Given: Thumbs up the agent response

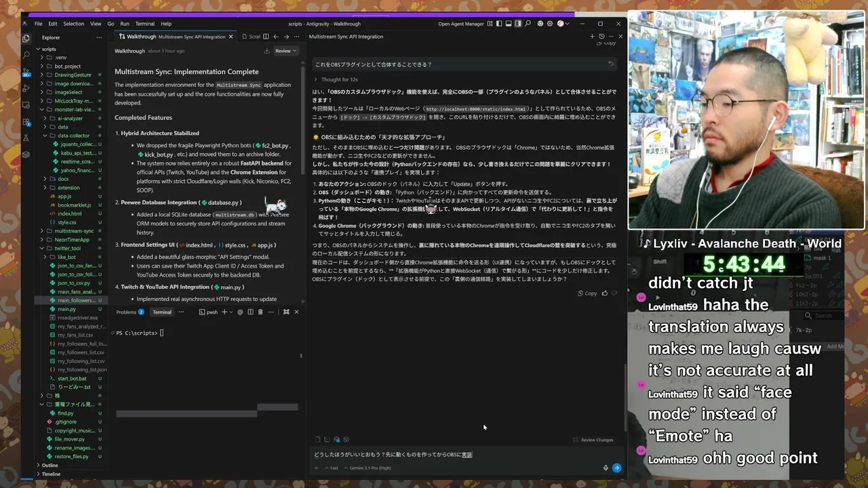Looking at the screenshot, I should pos(604,293).
